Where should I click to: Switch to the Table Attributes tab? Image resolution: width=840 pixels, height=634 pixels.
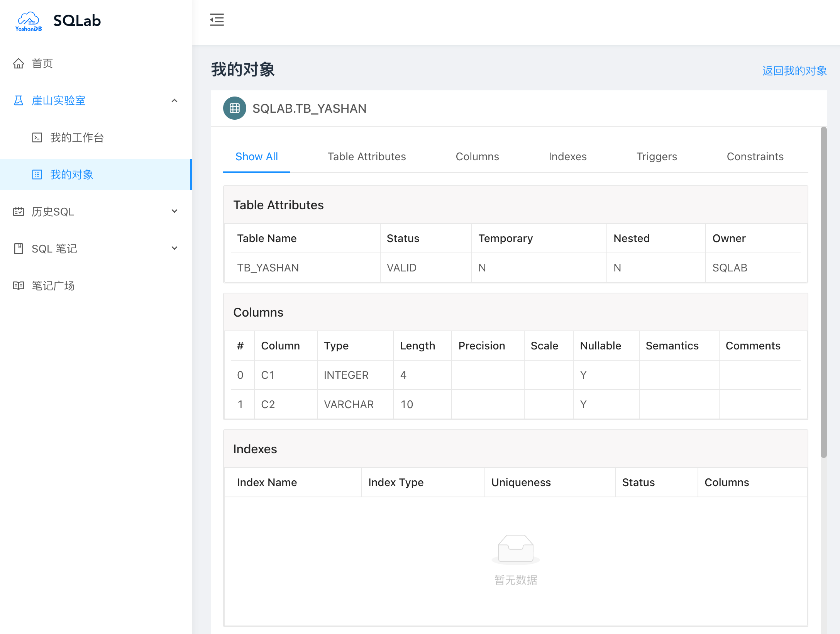click(x=366, y=156)
